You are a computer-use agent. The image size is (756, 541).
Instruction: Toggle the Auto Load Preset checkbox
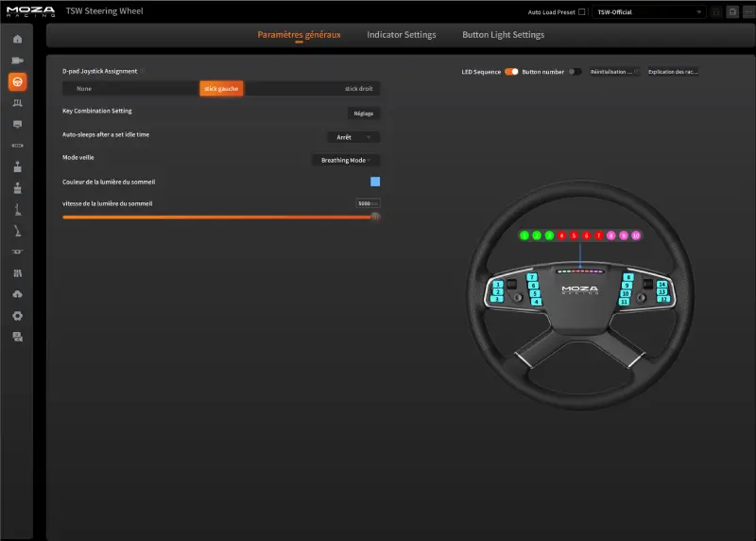[x=582, y=12]
